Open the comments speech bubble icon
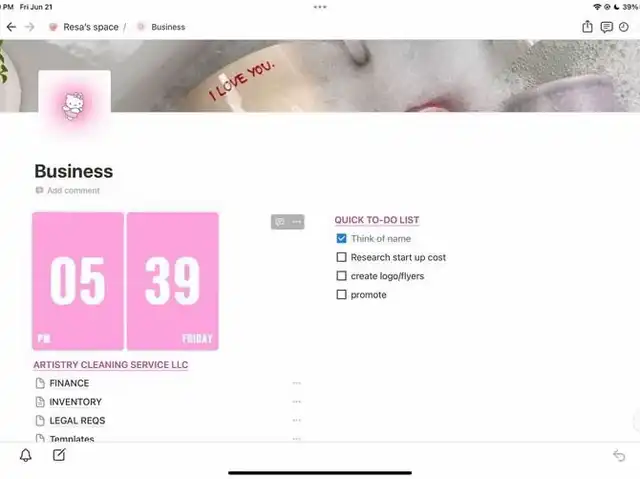The height and width of the screenshot is (479, 640). (606, 27)
